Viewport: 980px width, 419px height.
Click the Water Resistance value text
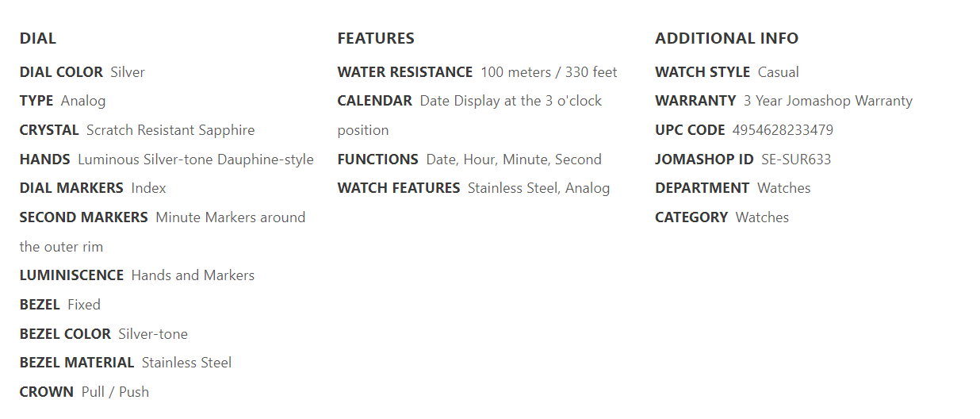point(549,72)
